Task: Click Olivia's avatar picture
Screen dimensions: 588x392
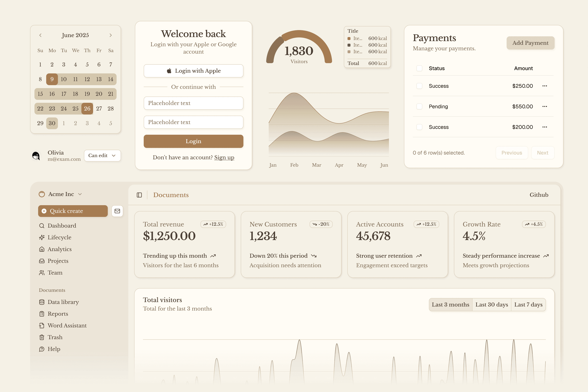Action: pos(36,156)
